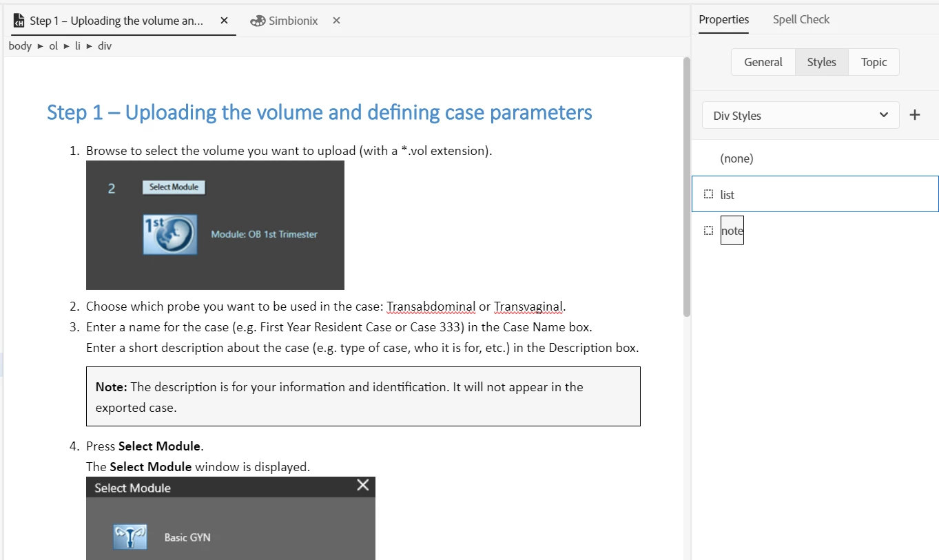
Task: Add a new style with plus icon
Action: click(x=915, y=115)
